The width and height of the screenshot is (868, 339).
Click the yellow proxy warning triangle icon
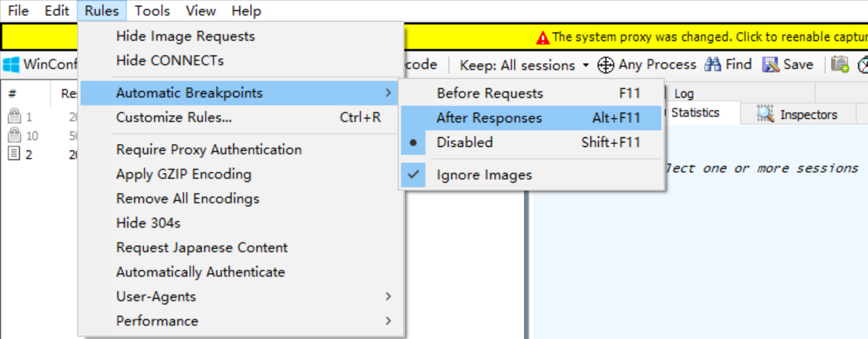click(543, 37)
